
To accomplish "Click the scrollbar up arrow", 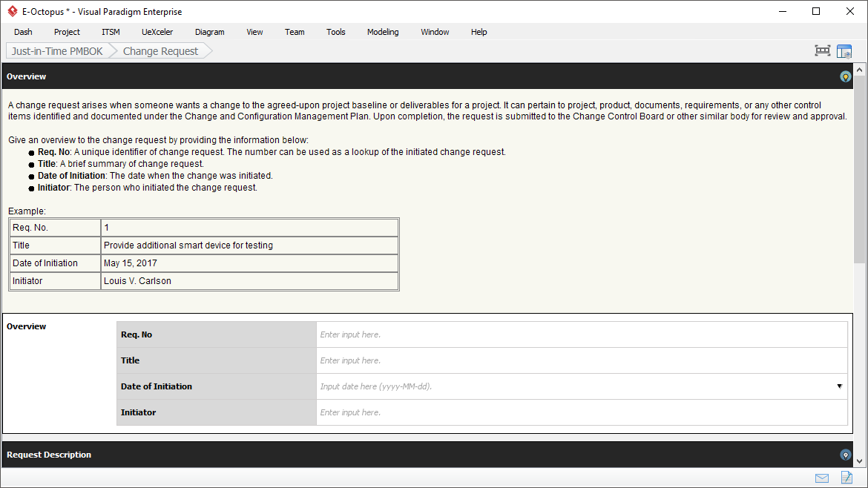I will click(860, 70).
